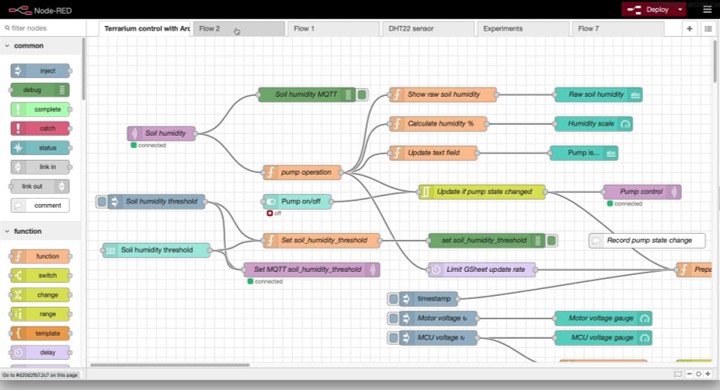
Task: Select the inject node in palette
Action: pos(40,71)
